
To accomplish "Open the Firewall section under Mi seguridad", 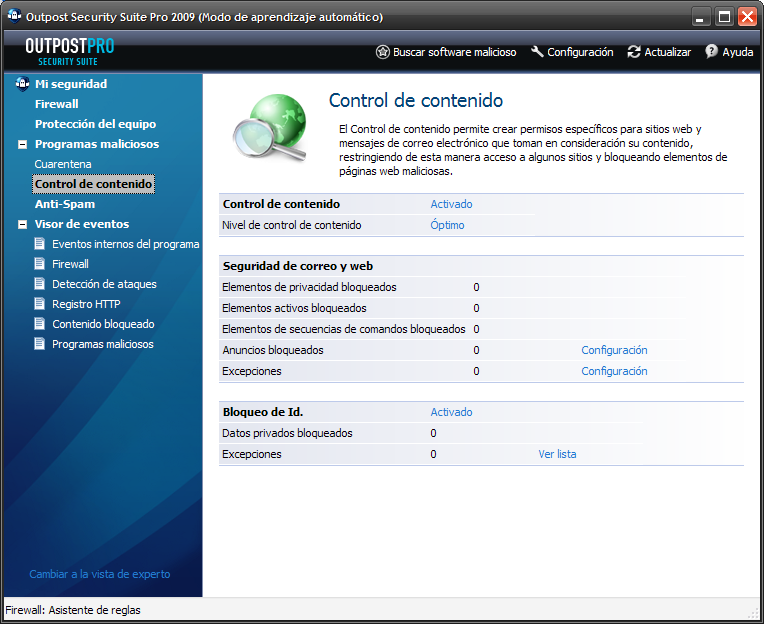I will pos(57,104).
